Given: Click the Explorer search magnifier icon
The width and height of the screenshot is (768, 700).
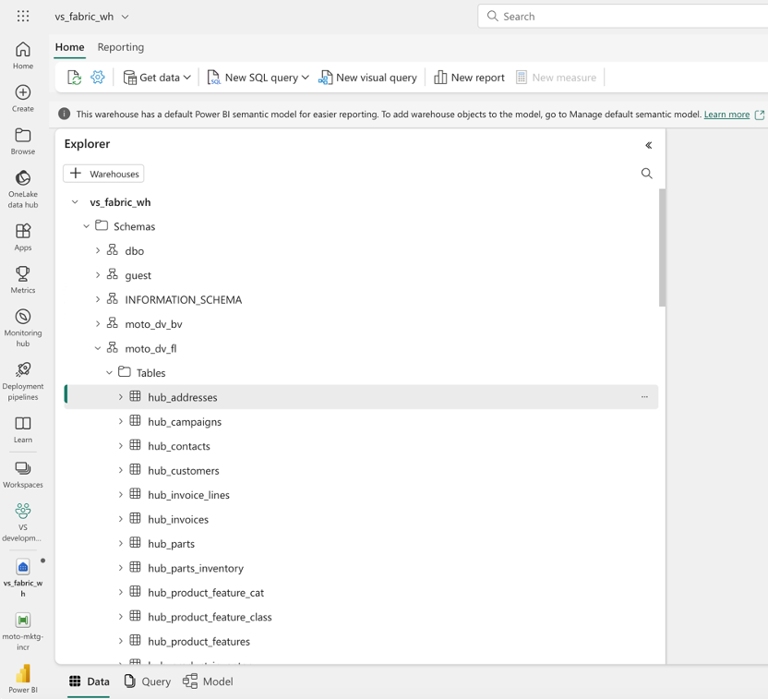Looking at the screenshot, I should click(x=646, y=174).
